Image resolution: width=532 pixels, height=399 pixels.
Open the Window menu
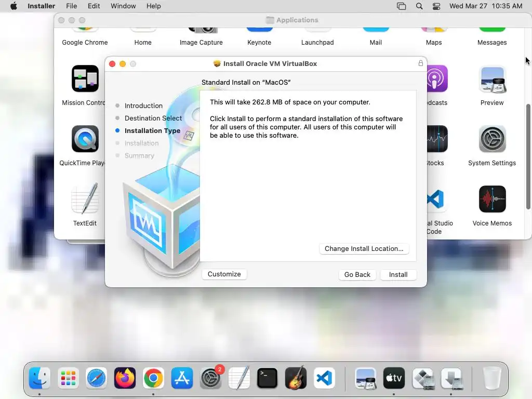[123, 6]
